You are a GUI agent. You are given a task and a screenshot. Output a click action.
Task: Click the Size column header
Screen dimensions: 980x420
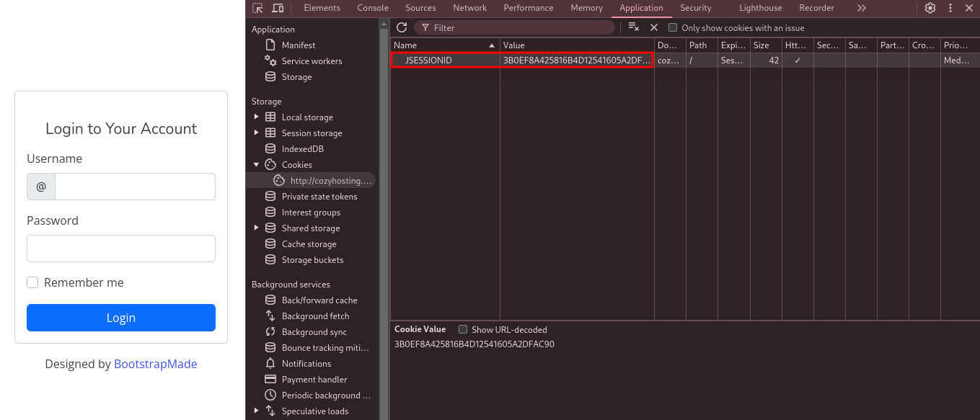[766, 45]
